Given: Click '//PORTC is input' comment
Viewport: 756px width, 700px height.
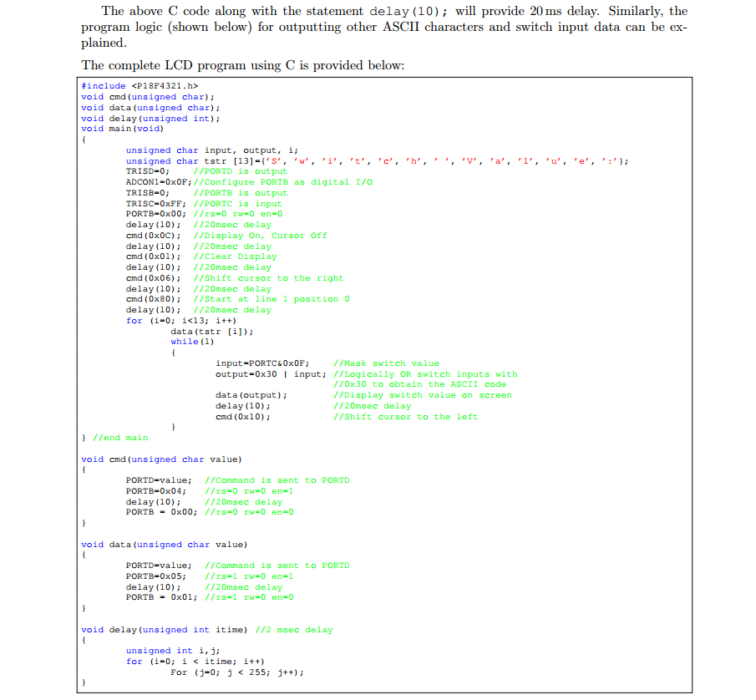Looking at the screenshot, I should click(238, 204).
